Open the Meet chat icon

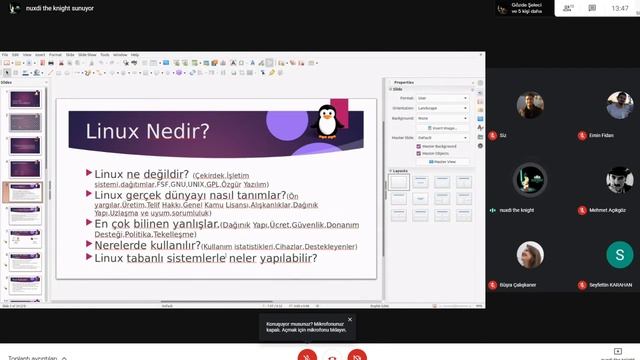pos(592,8)
